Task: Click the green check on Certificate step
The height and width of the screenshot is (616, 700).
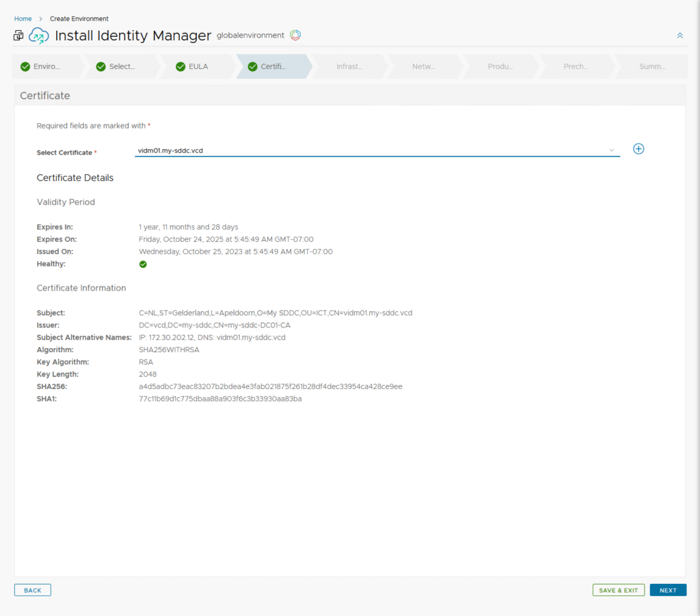Action: [x=252, y=66]
